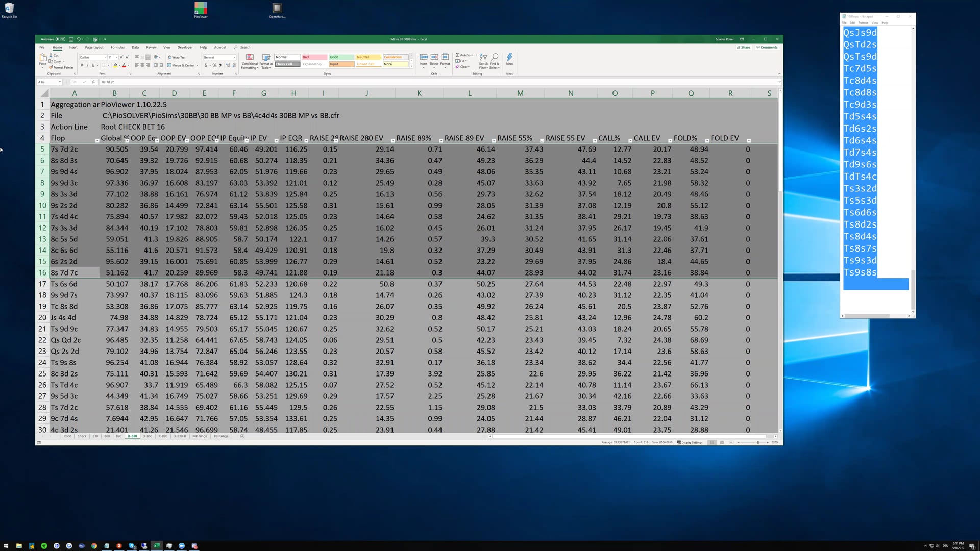Select cell containing Ts 6s 6d
This screenshot has width=980, height=551.
click(75, 284)
